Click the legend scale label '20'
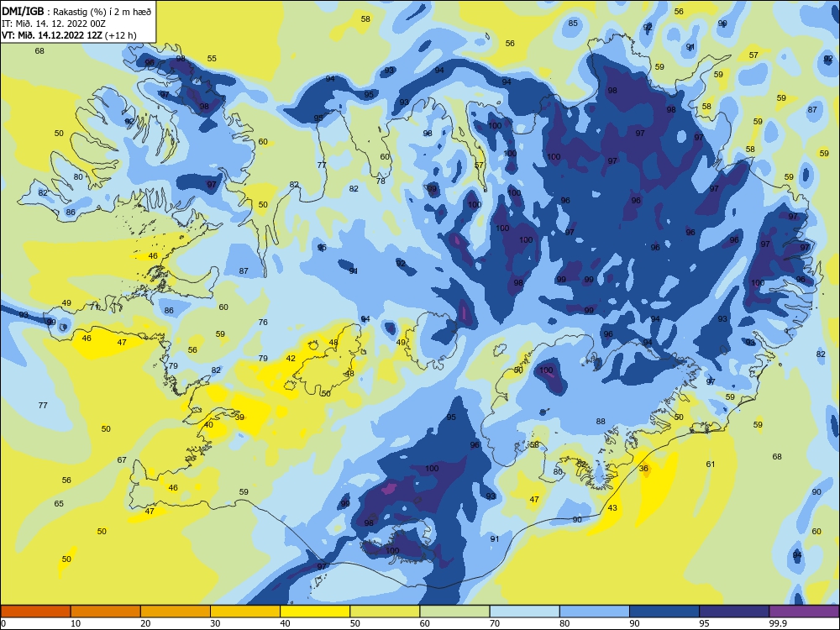The width and height of the screenshot is (840, 630). 145,623
